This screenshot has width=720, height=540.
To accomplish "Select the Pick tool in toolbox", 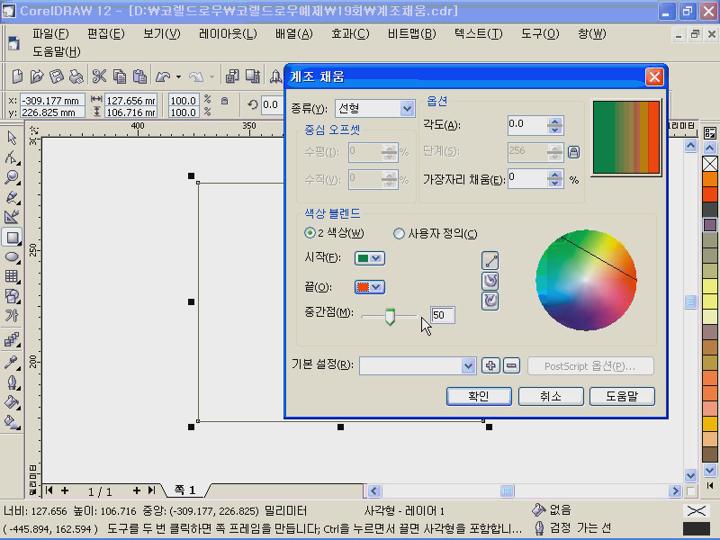I will pos(11,137).
